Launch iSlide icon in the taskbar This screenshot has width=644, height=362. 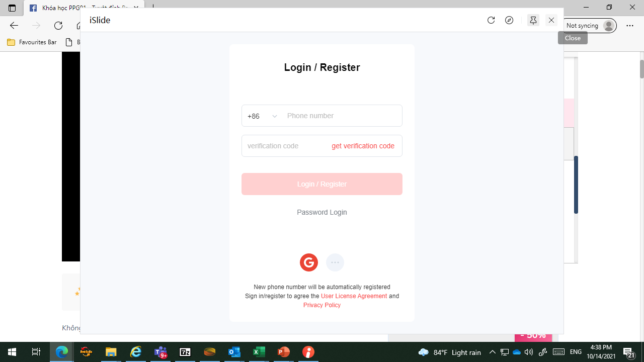(308, 352)
